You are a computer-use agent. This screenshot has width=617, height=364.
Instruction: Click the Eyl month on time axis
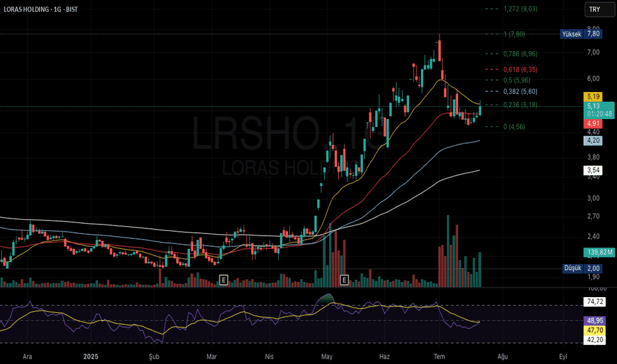tap(563, 357)
